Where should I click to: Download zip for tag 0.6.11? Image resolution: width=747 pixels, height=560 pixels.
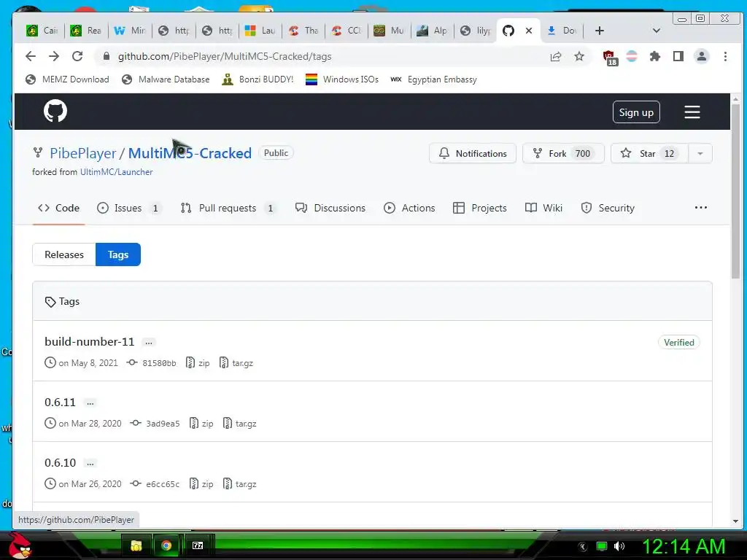point(201,424)
